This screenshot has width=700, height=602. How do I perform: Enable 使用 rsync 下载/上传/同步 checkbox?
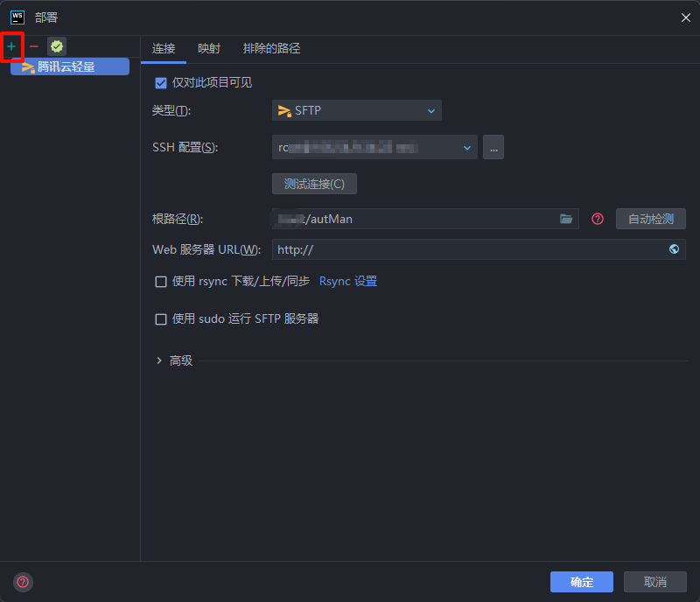[161, 282]
